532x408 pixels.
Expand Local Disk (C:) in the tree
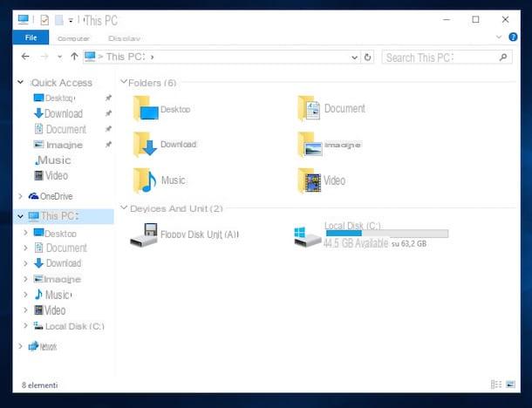tap(26, 325)
